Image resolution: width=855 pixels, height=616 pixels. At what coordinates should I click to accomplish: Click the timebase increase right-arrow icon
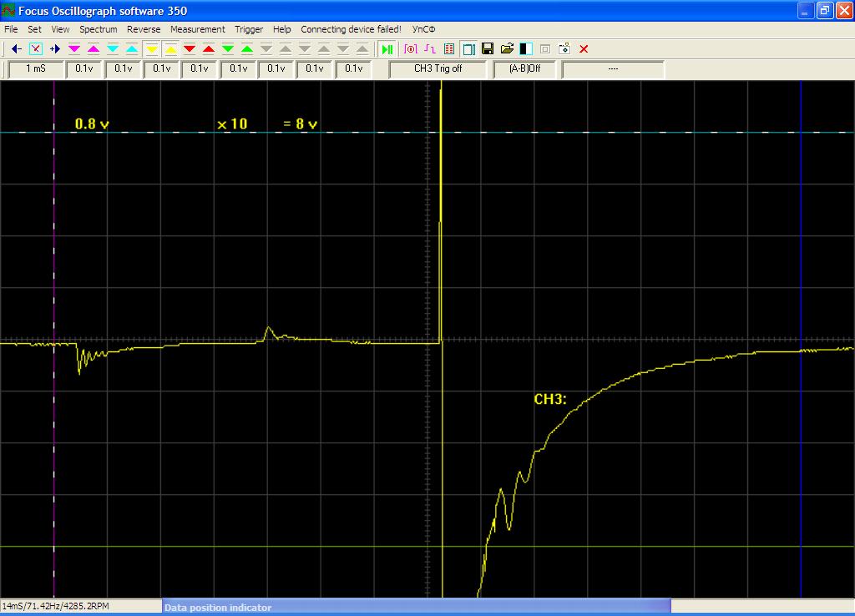(x=54, y=49)
